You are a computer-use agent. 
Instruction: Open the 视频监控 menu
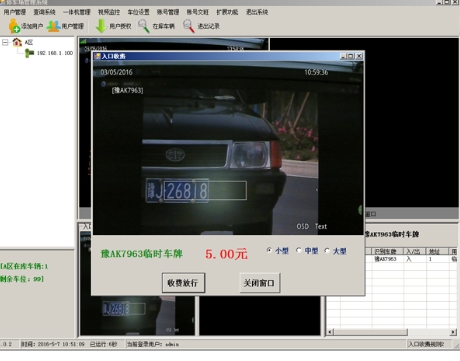109,12
